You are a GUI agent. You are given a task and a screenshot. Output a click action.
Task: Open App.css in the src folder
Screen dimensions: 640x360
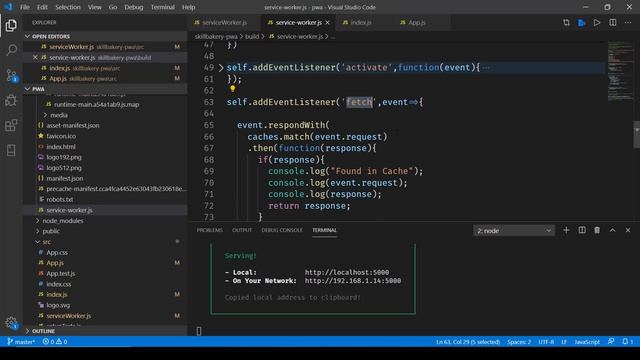coord(57,253)
